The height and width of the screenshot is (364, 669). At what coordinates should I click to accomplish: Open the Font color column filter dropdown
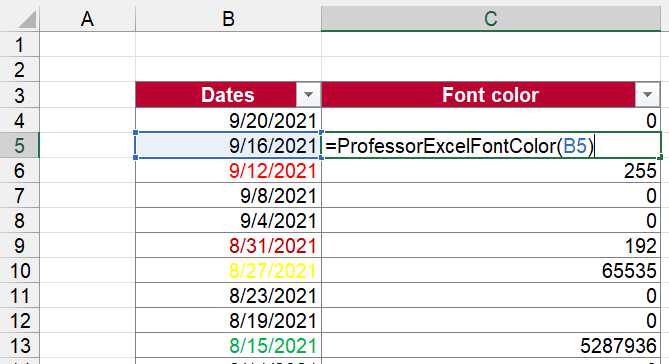pyautogui.click(x=647, y=95)
